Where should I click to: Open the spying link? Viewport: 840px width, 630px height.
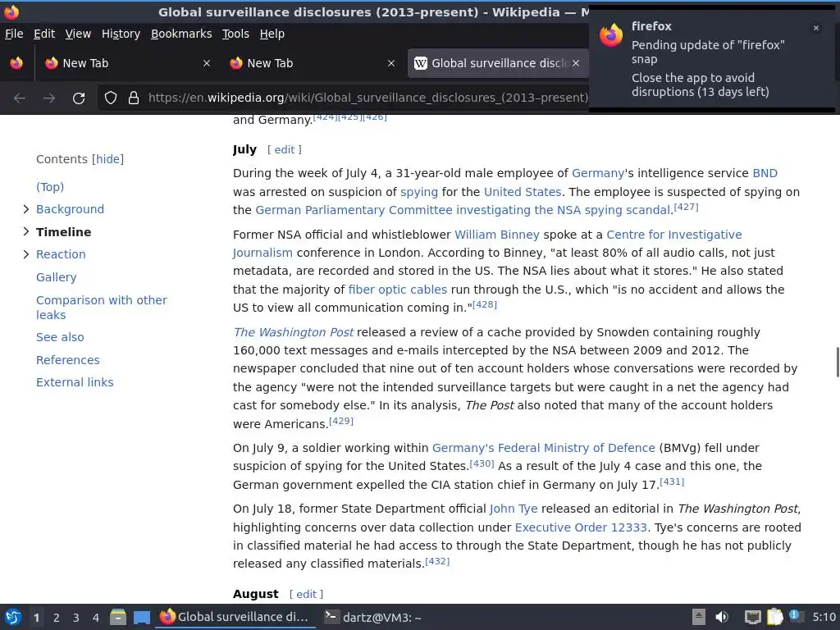pyautogui.click(x=419, y=192)
